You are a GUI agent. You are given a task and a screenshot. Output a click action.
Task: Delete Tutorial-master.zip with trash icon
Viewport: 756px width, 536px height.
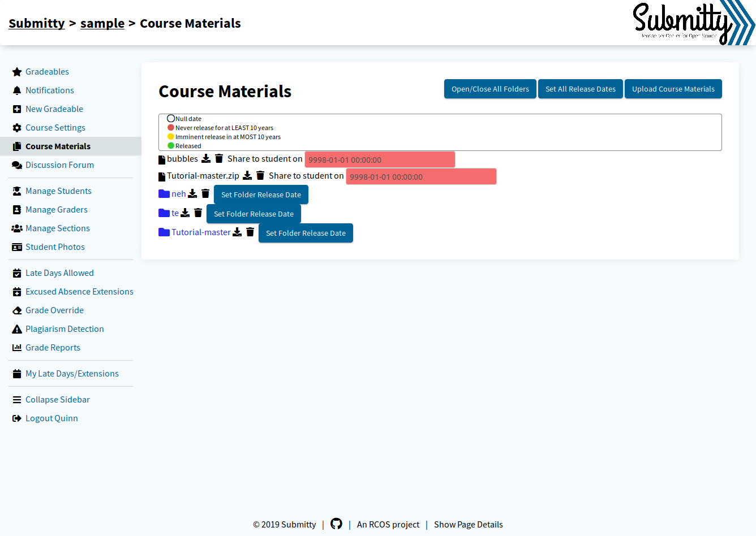(260, 176)
